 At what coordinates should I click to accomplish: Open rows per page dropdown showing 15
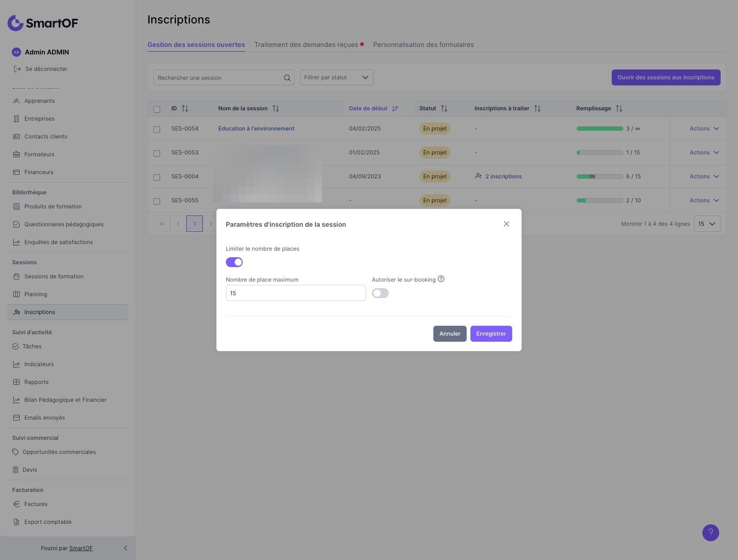click(707, 224)
